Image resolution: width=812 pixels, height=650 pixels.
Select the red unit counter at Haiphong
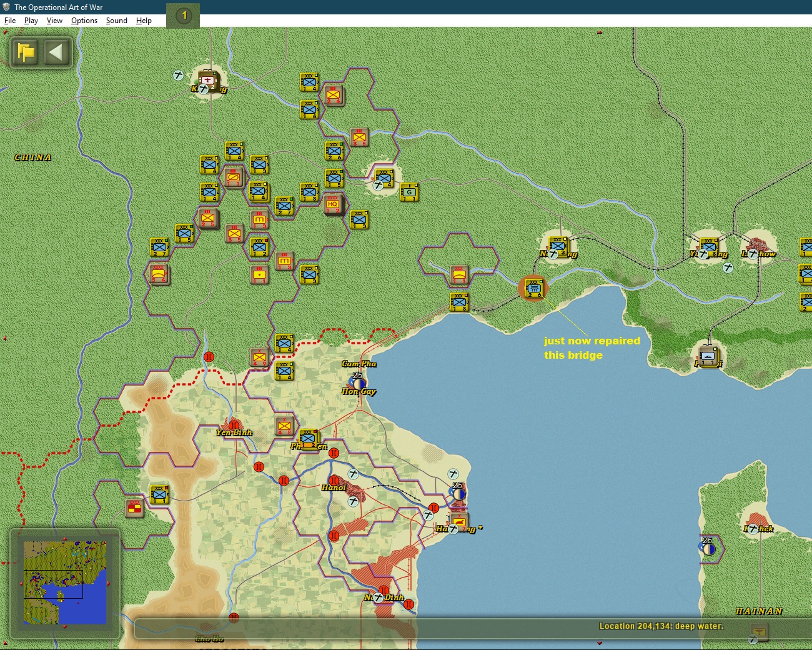pos(459,522)
